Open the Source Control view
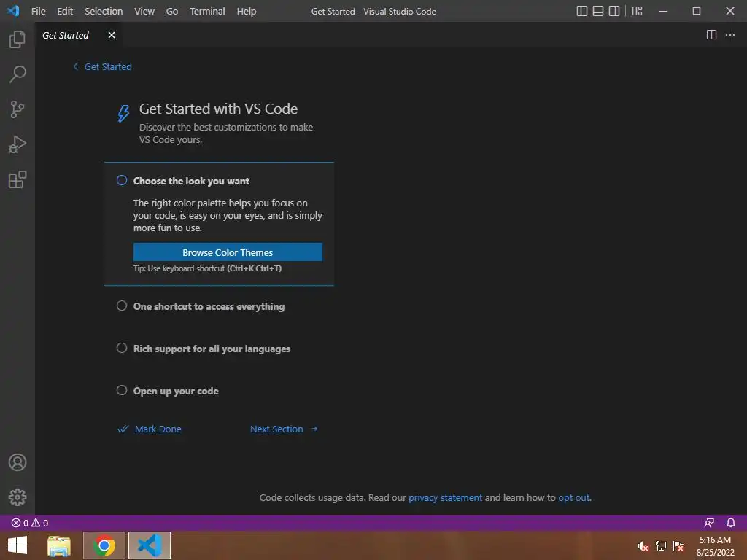The height and width of the screenshot is (560, 747). click(18, 109)
